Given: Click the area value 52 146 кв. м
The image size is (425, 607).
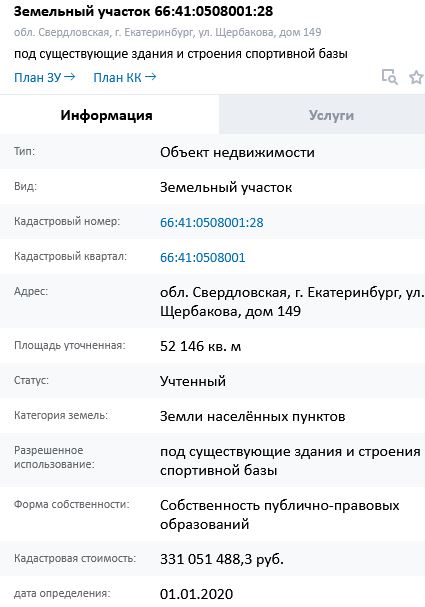Looking at the screenshot, I should [x=201, y=346].
